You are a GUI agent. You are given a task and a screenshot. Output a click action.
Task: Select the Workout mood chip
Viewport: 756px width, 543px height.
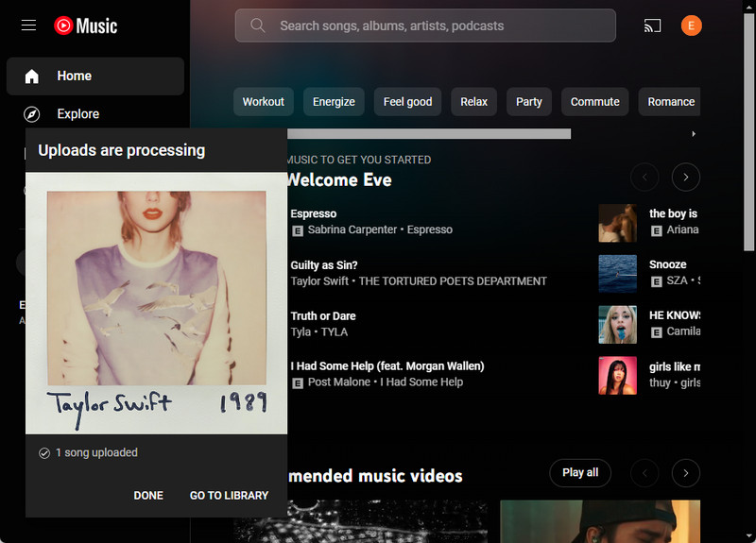point(264,102)
